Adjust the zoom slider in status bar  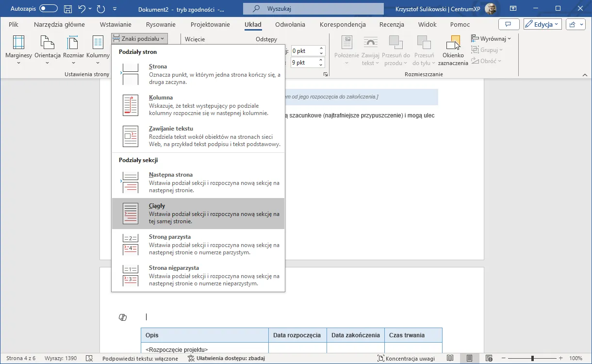coord(532,358)
